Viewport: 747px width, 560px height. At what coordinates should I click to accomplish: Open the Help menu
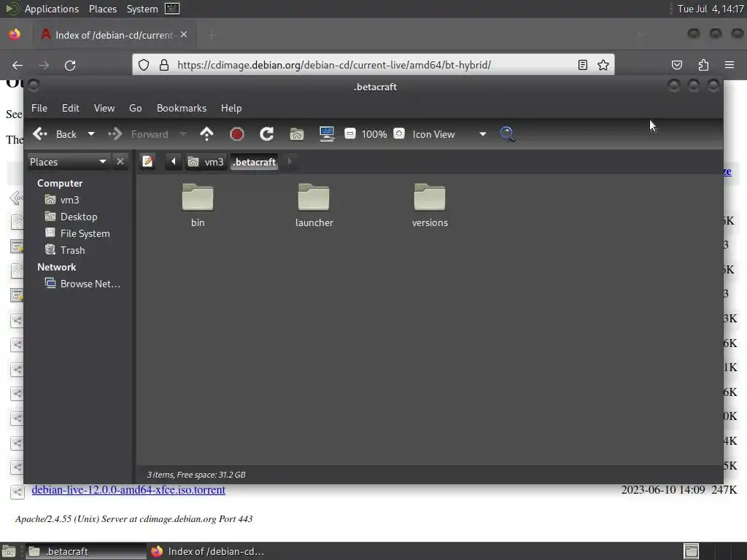click(x=231, y=108)
